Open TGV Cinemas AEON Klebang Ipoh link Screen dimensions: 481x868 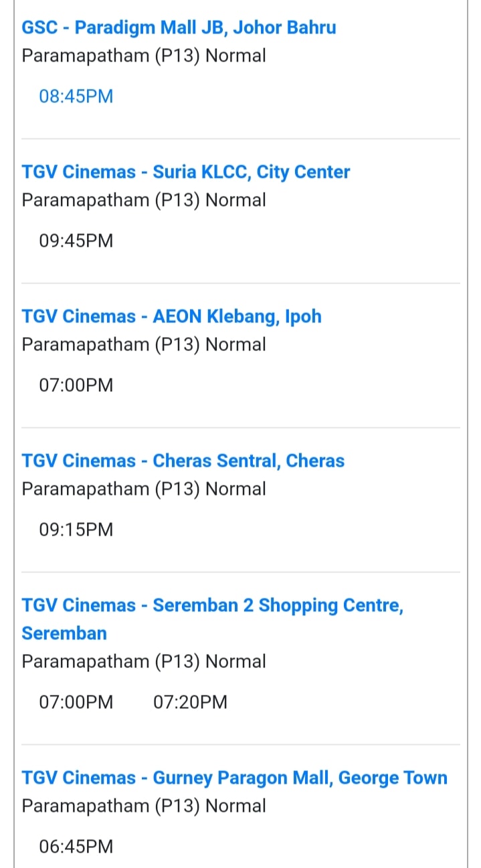171,316
